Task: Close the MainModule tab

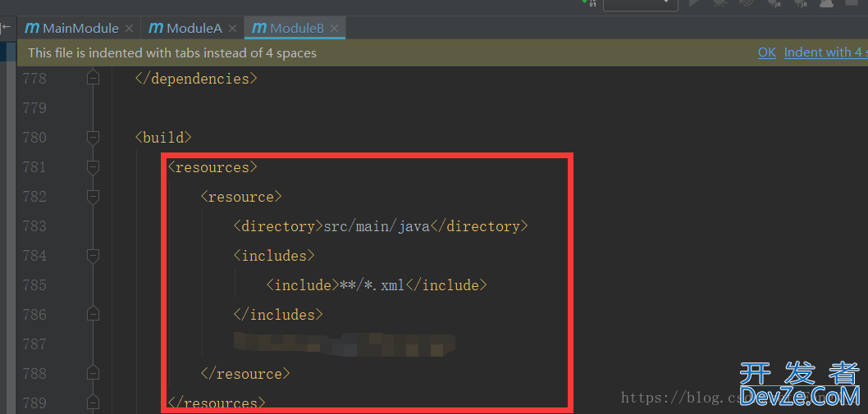Action: [129, 29]
